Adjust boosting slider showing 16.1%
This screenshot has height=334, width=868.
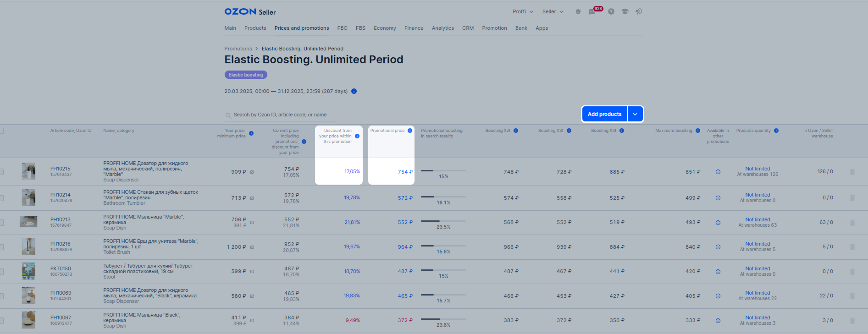pyautogui.click(x=443, y=197)
